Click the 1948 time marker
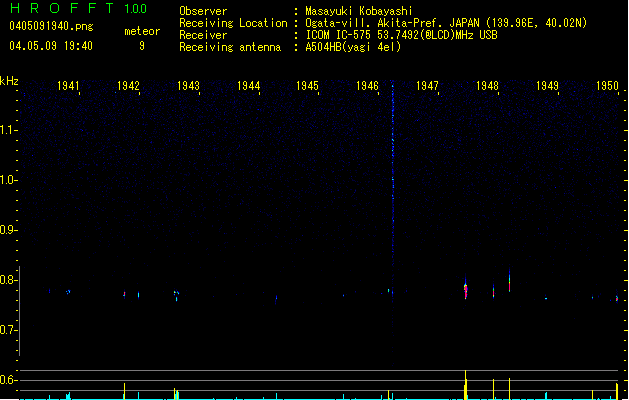The image size is (629, 400). tap(487, 85)
